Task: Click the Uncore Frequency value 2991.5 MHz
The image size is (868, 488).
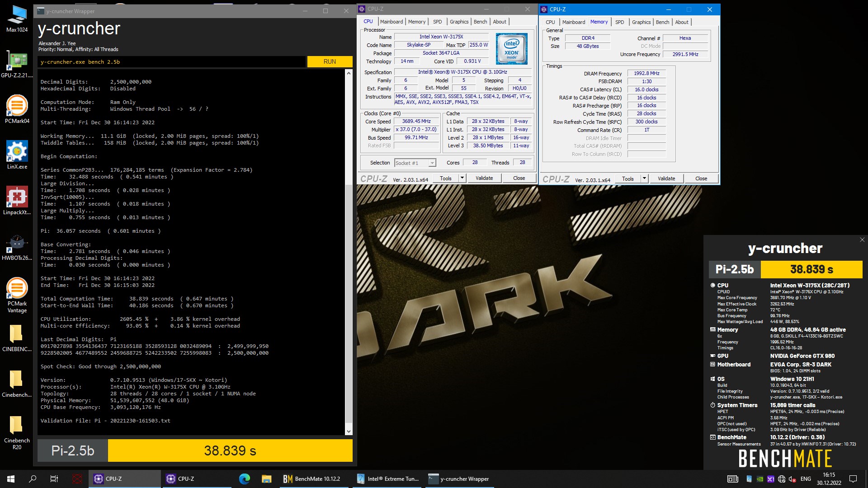Action: [x=685, y=54]
